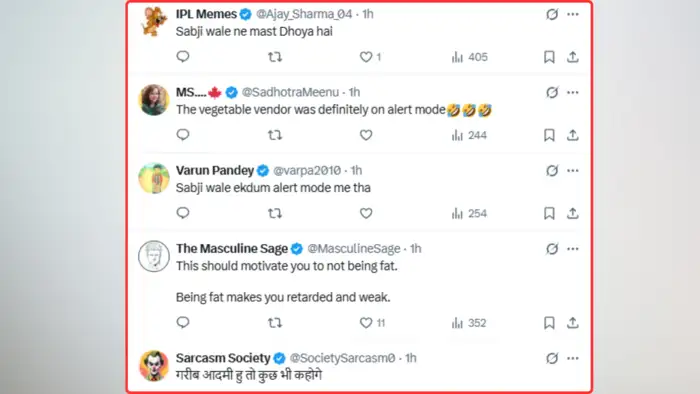Viewport: 700px width, 394px height.
Task: Click Grok icon on Sarcasm Society tweet
Action: [552, 358]
